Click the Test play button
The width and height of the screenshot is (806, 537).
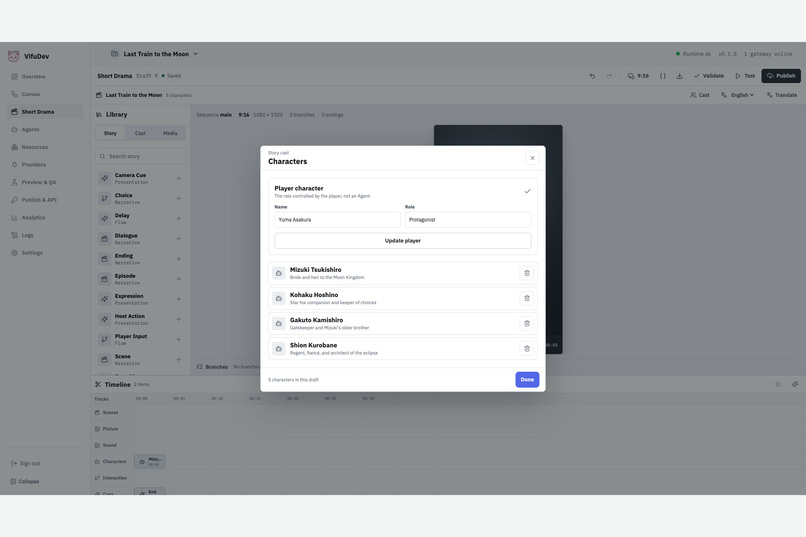tap(745, 76)
